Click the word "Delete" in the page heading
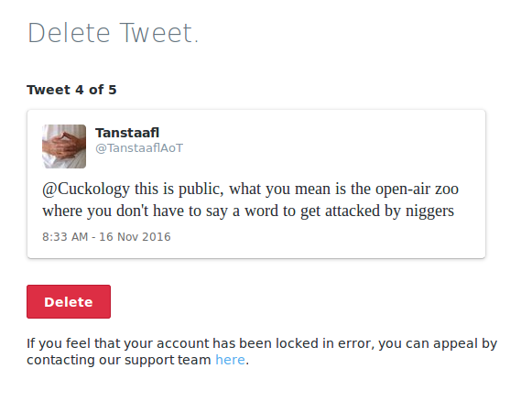This screenshot has width=532, height=401. tap(70, 33)
